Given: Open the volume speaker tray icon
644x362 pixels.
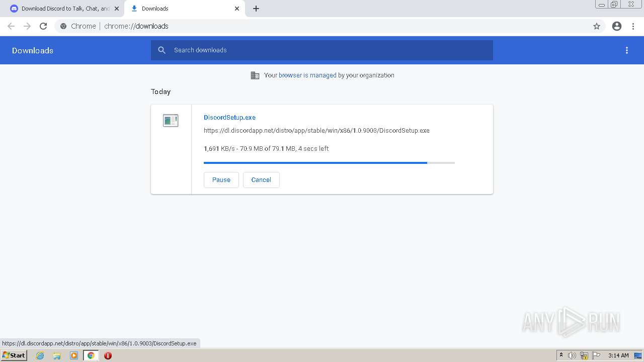Looking at the screenshot, I should (x=572, y=355).
